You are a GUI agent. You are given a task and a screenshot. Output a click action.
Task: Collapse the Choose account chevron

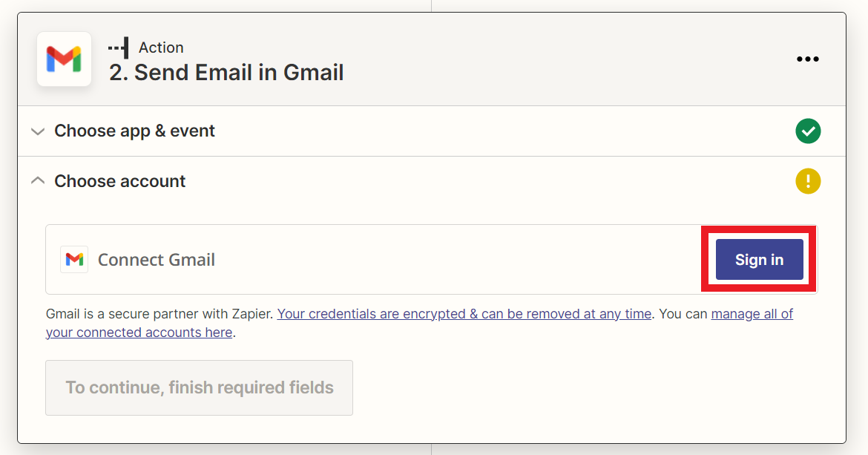[38, 181]
